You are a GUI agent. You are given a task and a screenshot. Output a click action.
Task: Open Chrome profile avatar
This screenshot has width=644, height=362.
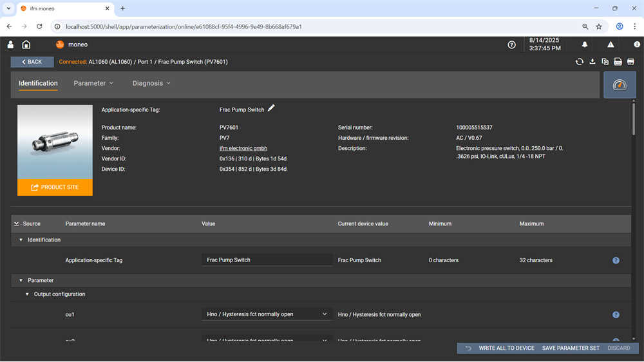(x=620, y=26)
